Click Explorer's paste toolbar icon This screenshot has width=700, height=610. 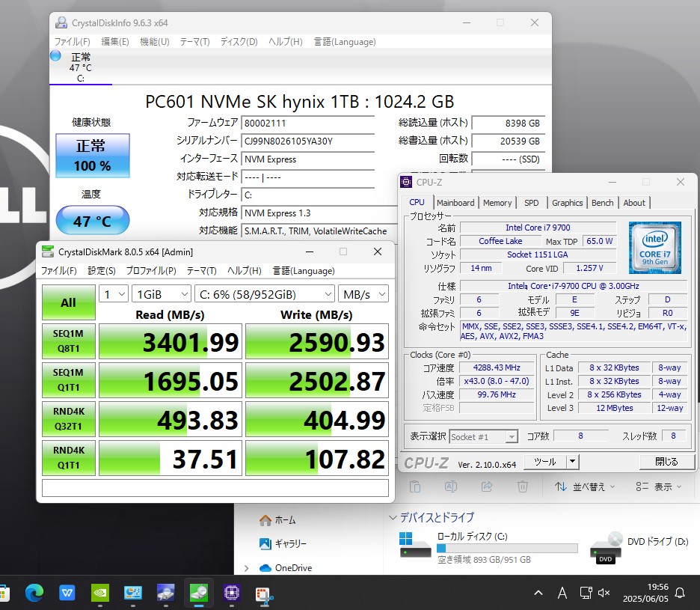point(415,487)
